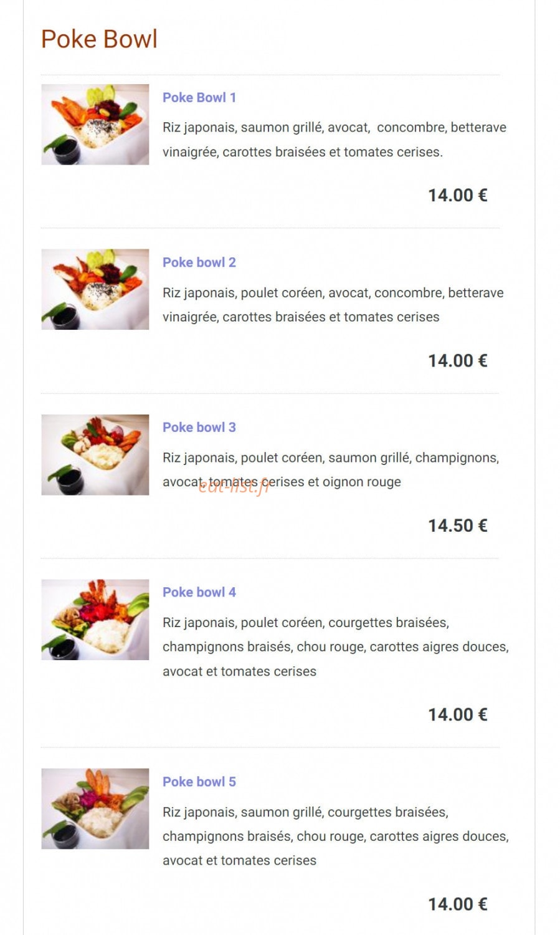This screenshot has height=935, width=560.
Task: Open the Poke bowl 3 thumbnail image
Action: (95, 454)
